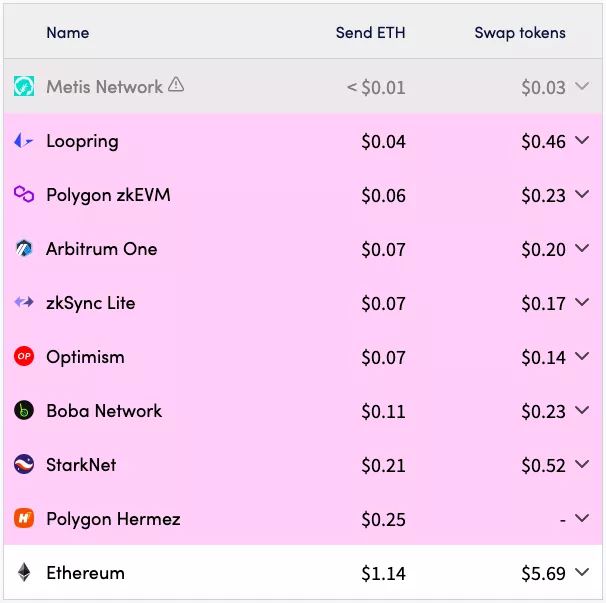The width and height of the screenshot is (606, 603).
Task: Click the Boba Network logo icon
Action: [24, 411]
